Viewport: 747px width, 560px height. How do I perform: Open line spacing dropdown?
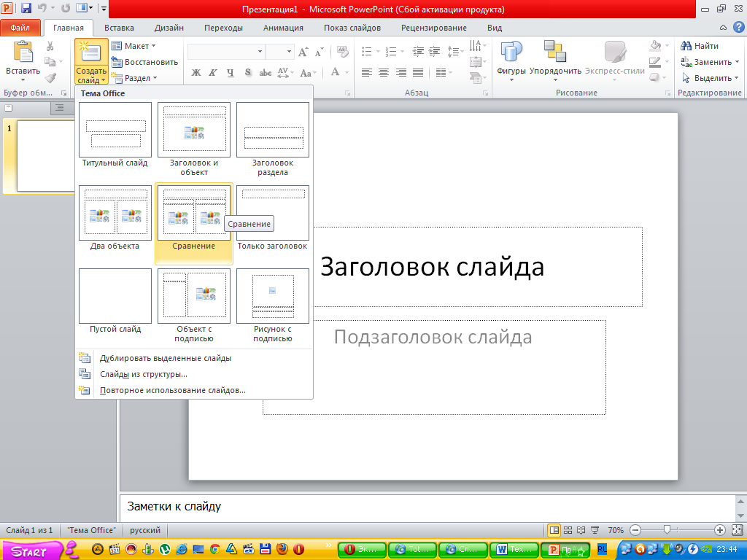455,52
